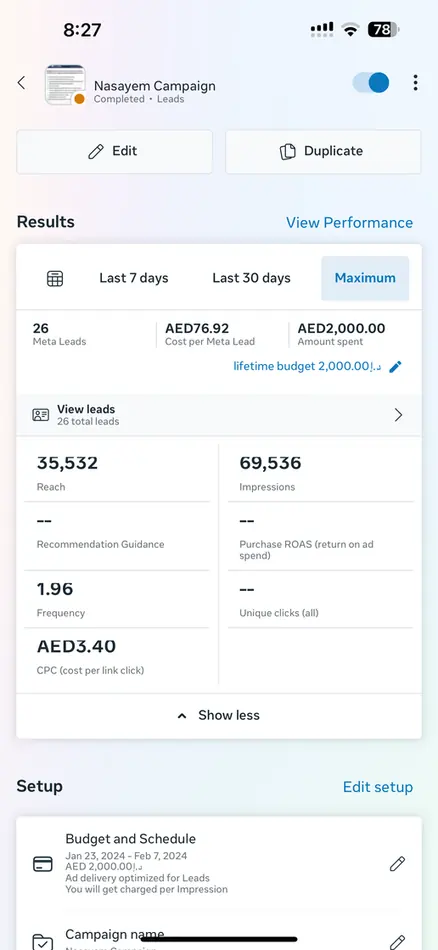
Task: Open the custom date calendar icon
Action: [x=55, y=279]
